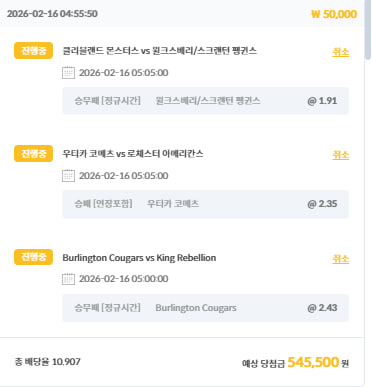The image size is (372, 387).
Task: Select the 윌크스베리/스크랜턴 펭귄스 pick at odds 1.91
Action: coord(205,101)
